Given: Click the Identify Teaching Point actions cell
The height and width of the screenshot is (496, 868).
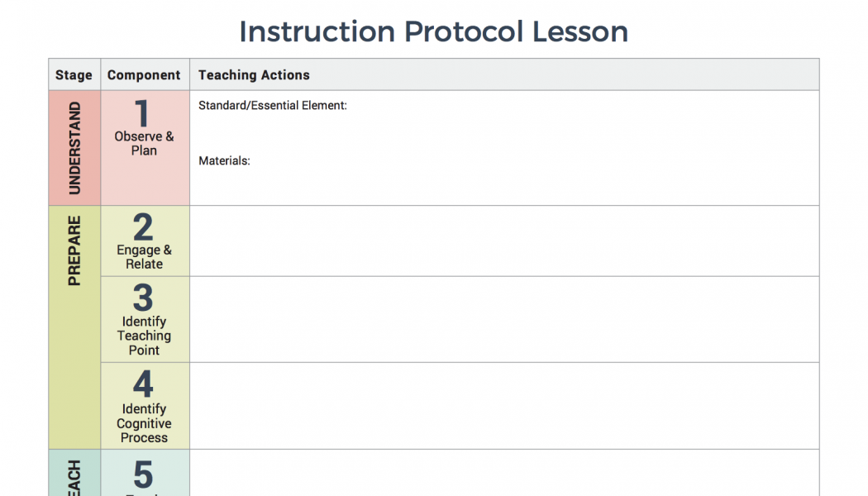Looking at the screenshot, I should pyautogui.click(x=504, y=319).
